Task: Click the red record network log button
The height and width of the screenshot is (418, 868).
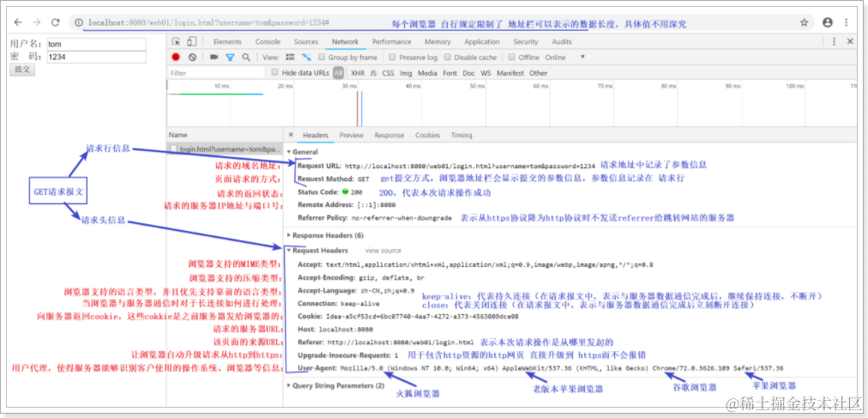Action: 176,57
